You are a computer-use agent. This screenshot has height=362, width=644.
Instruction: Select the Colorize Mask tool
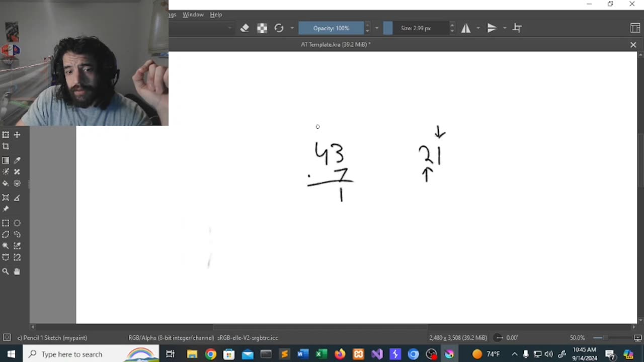click(6, 172)
